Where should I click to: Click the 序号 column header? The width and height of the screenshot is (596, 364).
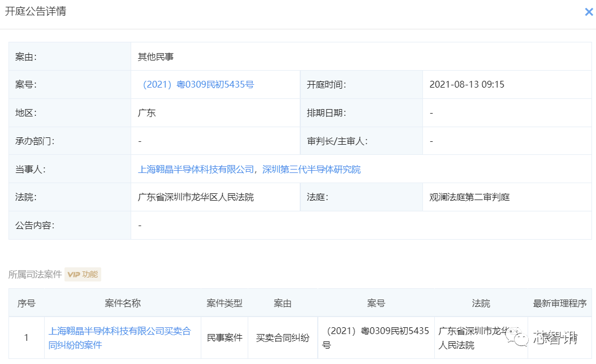click(26, 303)
